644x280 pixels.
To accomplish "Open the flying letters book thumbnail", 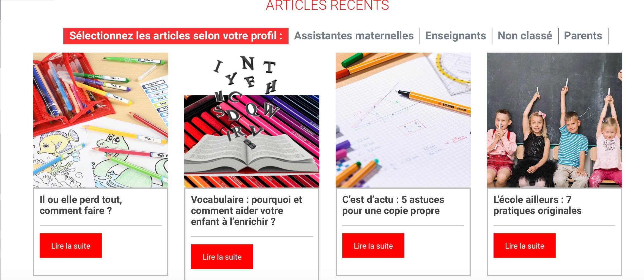I will (x=252, y=120).
